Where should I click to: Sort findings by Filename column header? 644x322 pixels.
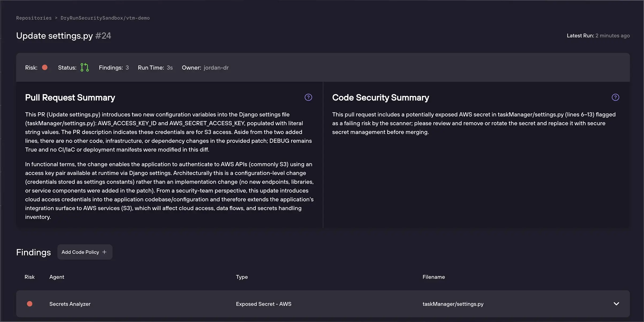point(433,277)
